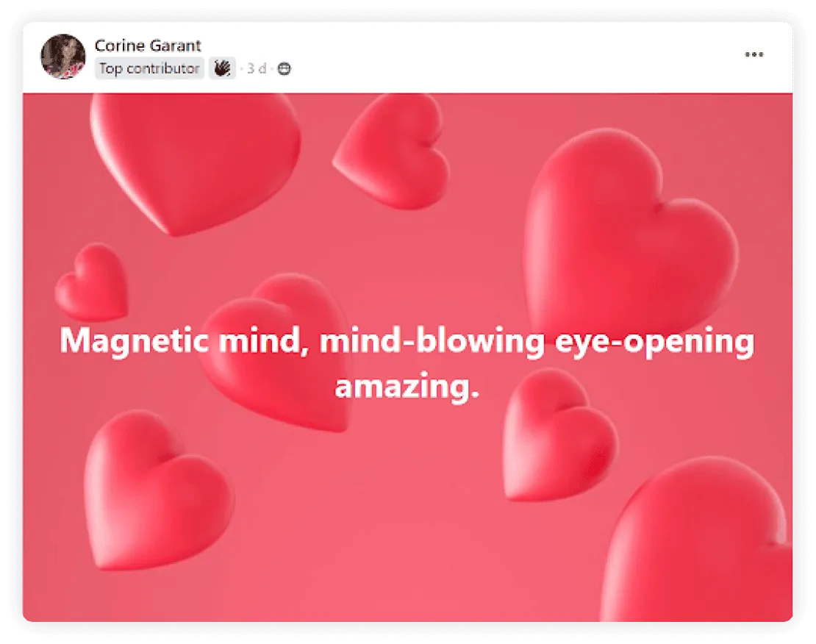Click the heart in the lower left
The width and height of the screenshot is (816, 644).
point(156,490)
